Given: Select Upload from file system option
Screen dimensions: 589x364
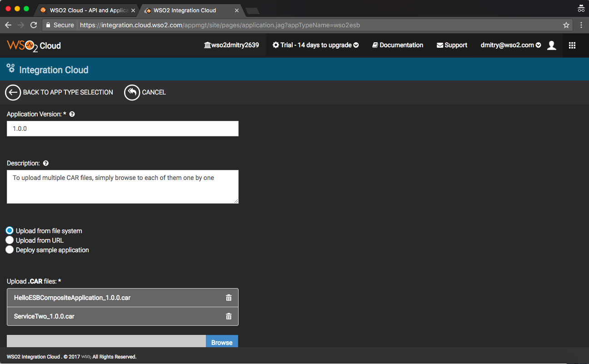Looking at the screenshot, I should click(x=10, y=231).
